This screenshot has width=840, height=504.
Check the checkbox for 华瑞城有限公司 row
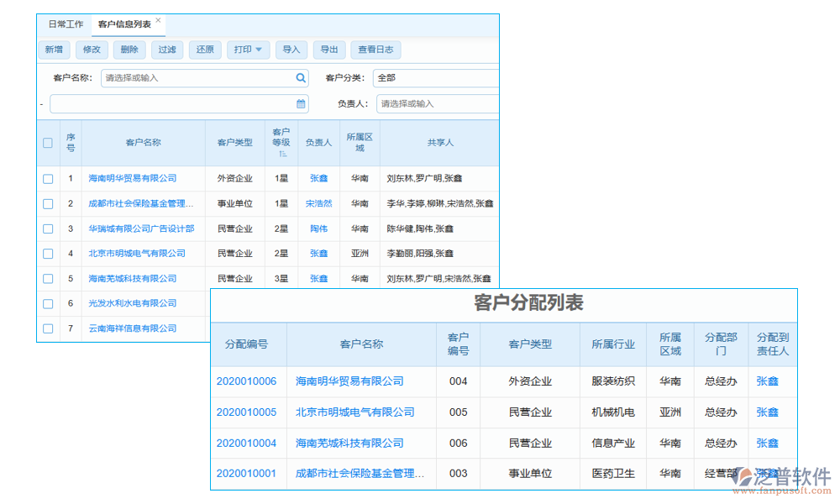pyautogui.click(x=47, y=228)
